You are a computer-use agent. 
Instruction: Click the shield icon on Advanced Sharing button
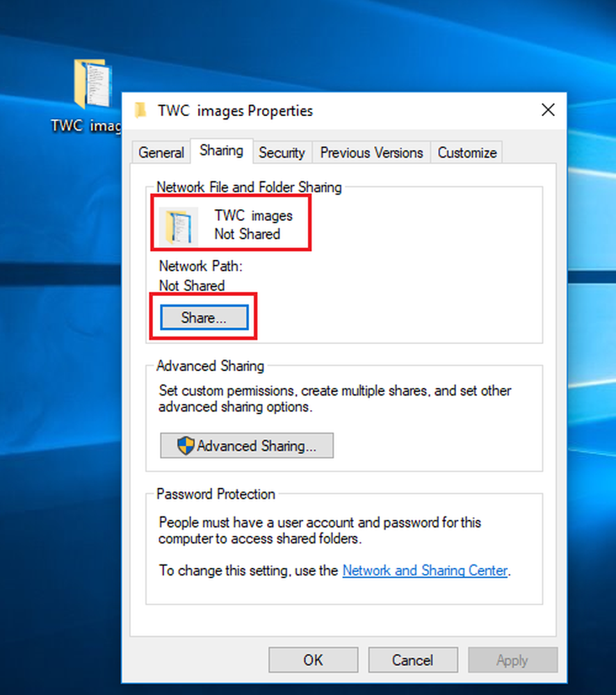tap(186, 446)
